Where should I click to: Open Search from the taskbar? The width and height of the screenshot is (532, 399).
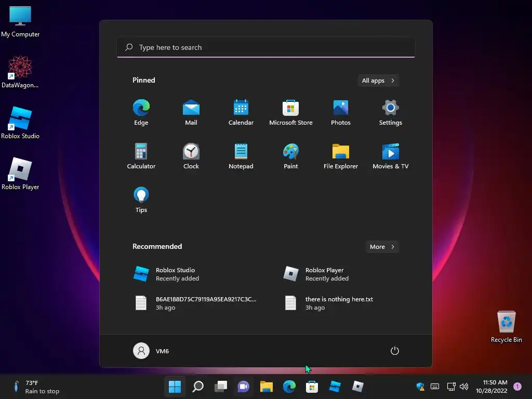(x=198, y=387)
